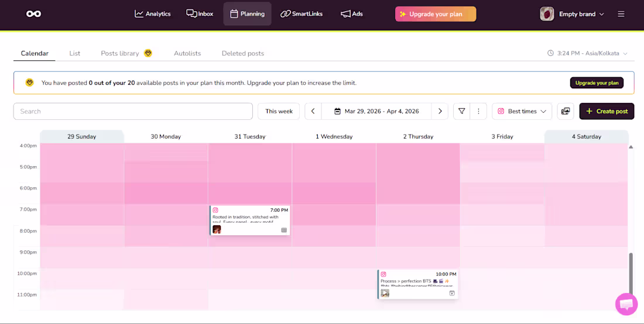The height and width of the screenshot is (324, 644).
Task: Click the reel icon on the 10:00 PM post
Action: (452, 293)
